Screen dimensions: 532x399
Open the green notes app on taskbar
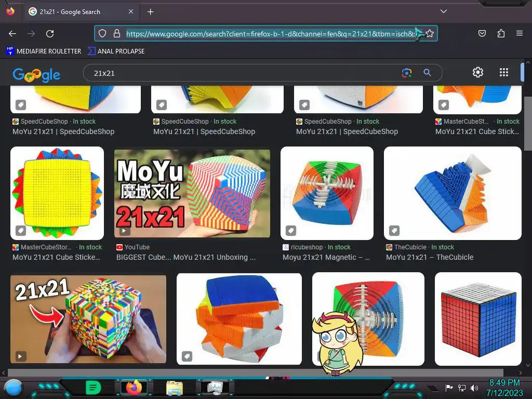pyautogui.click(x=94, y=388)
